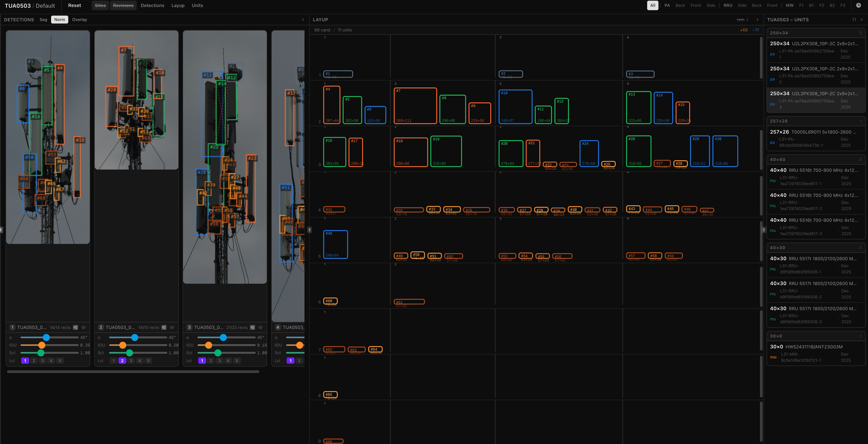
Task: Expand Layup panel with right chevron
Action: (x=757, y=19)
